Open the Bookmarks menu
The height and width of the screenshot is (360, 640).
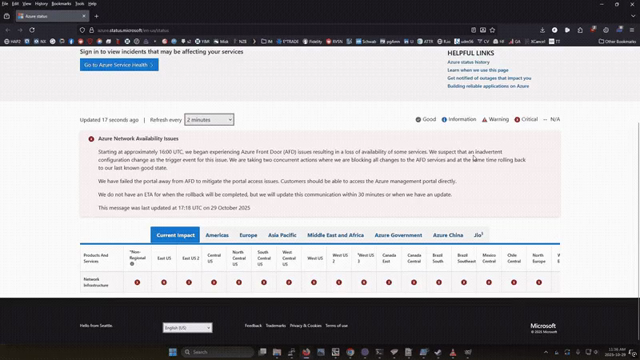[x=61, y=4]
